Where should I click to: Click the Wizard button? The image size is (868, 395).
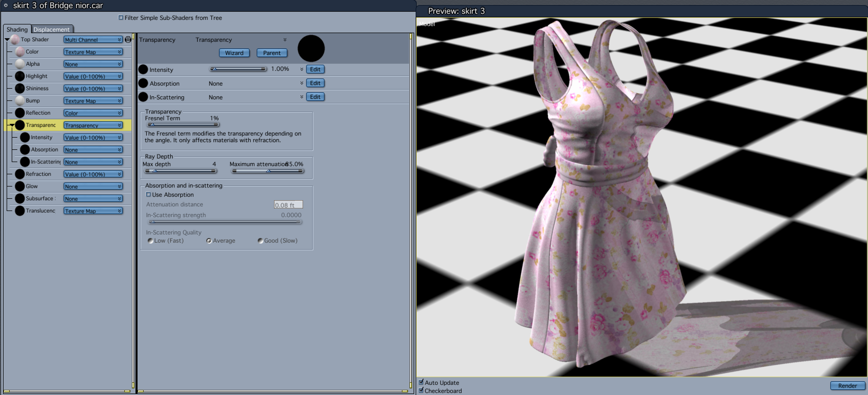click(x=234, y=53)
